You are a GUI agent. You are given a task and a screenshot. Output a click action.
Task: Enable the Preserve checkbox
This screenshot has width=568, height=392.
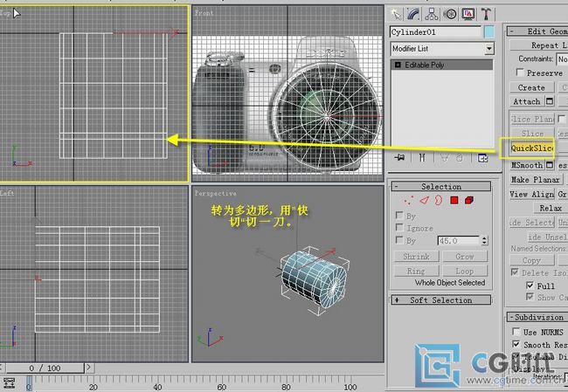click(x=520, y=72)
